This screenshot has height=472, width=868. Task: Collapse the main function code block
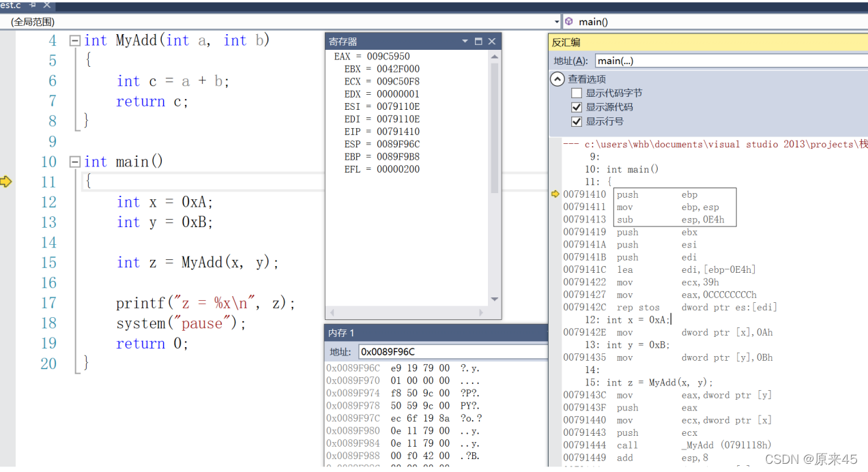click(74, 162)
